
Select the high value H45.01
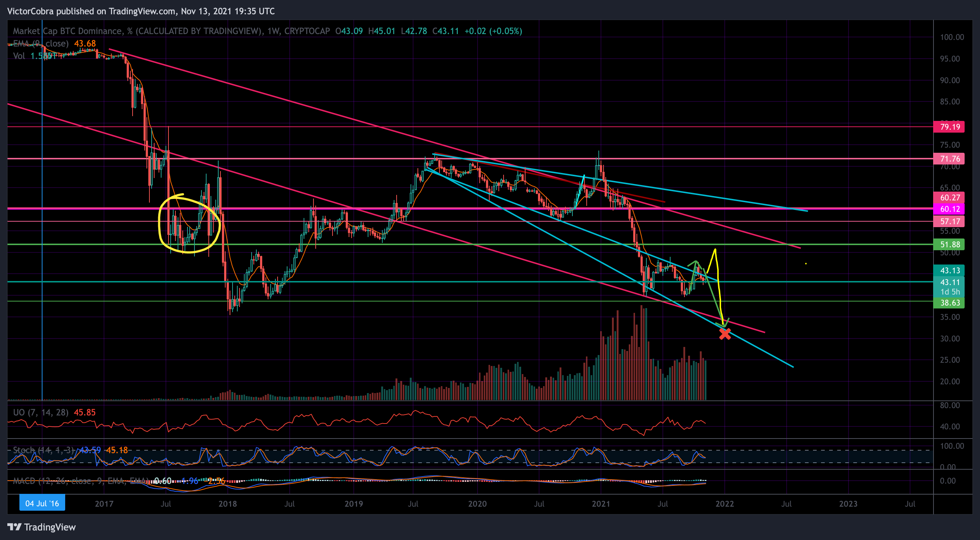click(382, 31)
